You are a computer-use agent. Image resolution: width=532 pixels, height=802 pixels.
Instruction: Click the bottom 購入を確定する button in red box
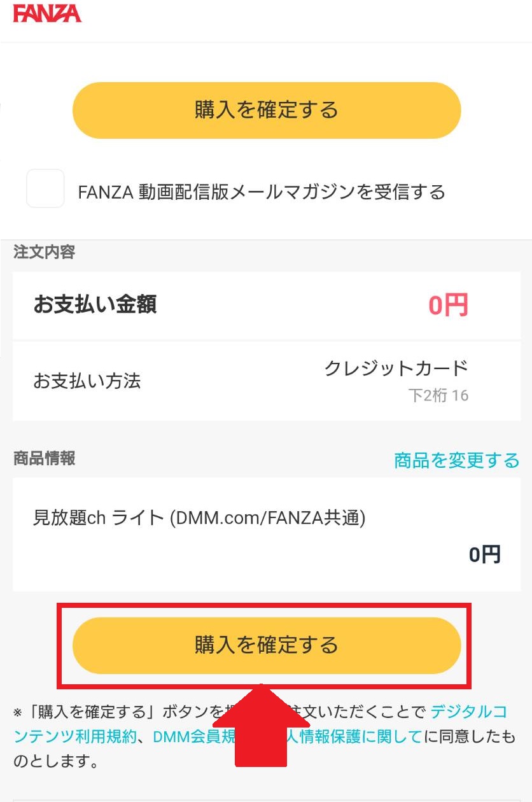pyautogui.click(x=266, y=645)
